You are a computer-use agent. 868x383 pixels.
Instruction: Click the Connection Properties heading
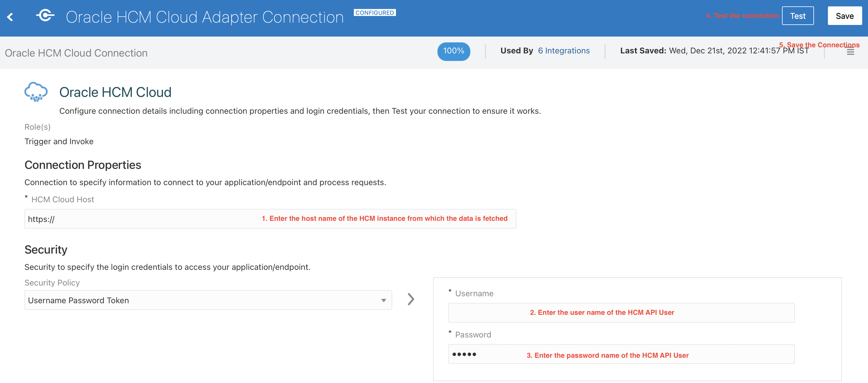(x=83, y=165)
